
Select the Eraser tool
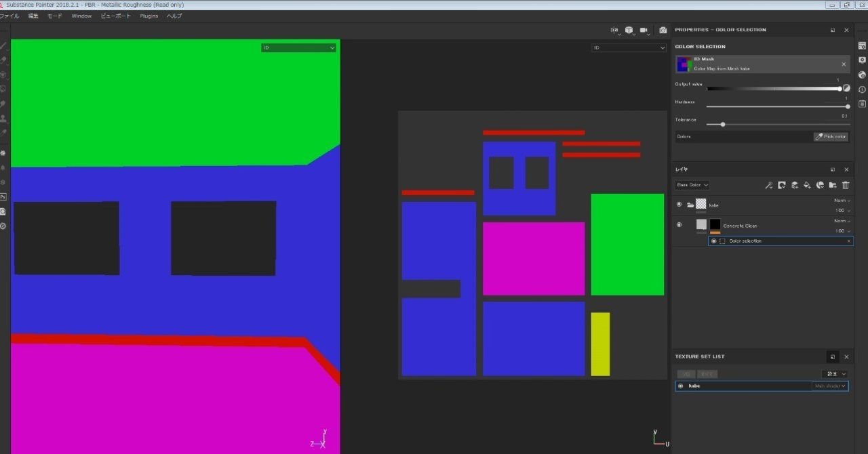point(3,60)
